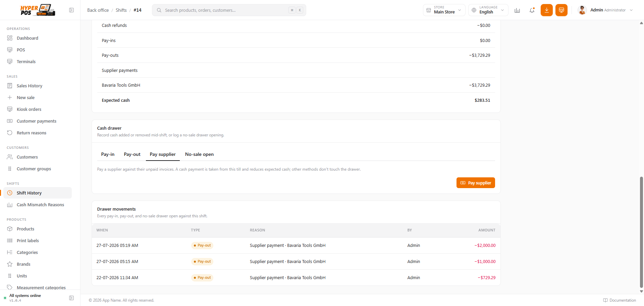The width and height of the screenshot is (644, 306).
Task: Start a New sale
Action: click(25, 97)
